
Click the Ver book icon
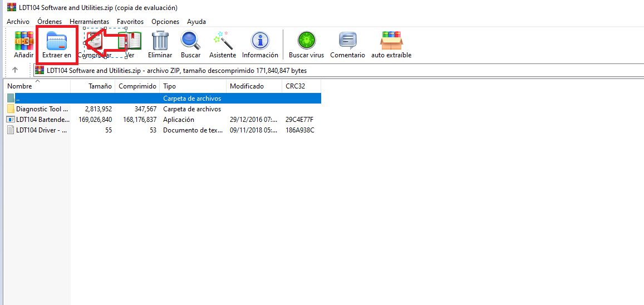(130, 41)
